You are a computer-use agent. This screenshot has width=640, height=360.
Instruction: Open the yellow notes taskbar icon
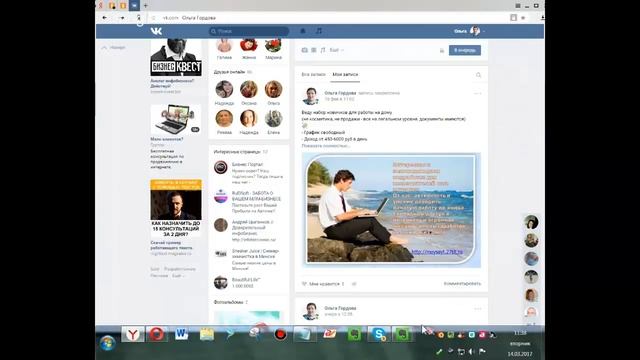(207, 335)
